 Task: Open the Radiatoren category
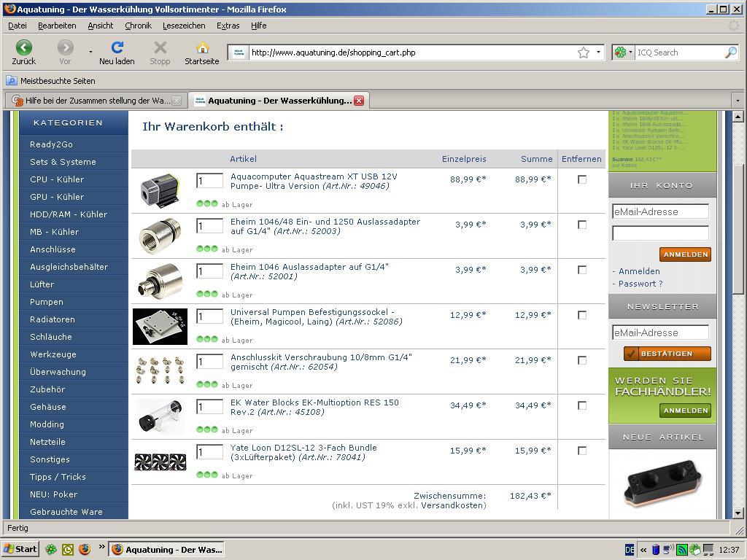(53, 319)
